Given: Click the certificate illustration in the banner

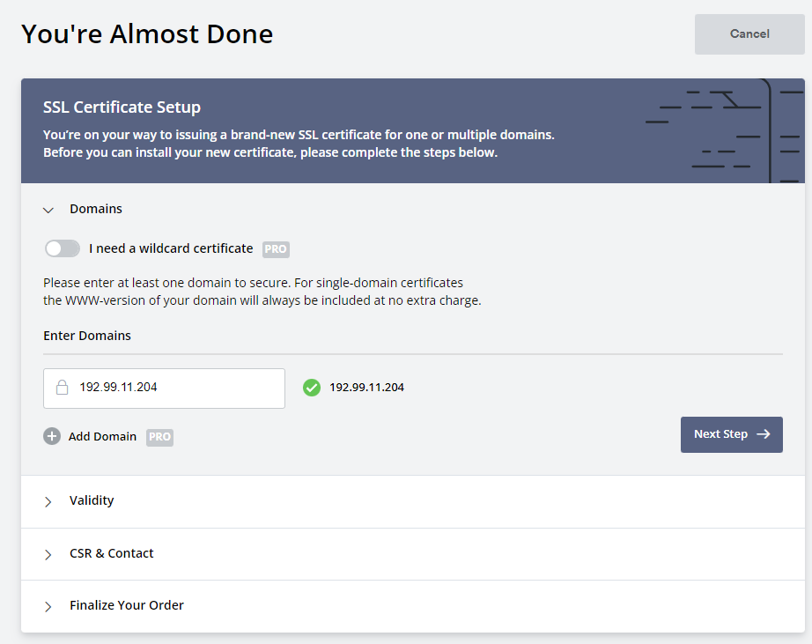Looking at the screenshot, I should point(725,130).
